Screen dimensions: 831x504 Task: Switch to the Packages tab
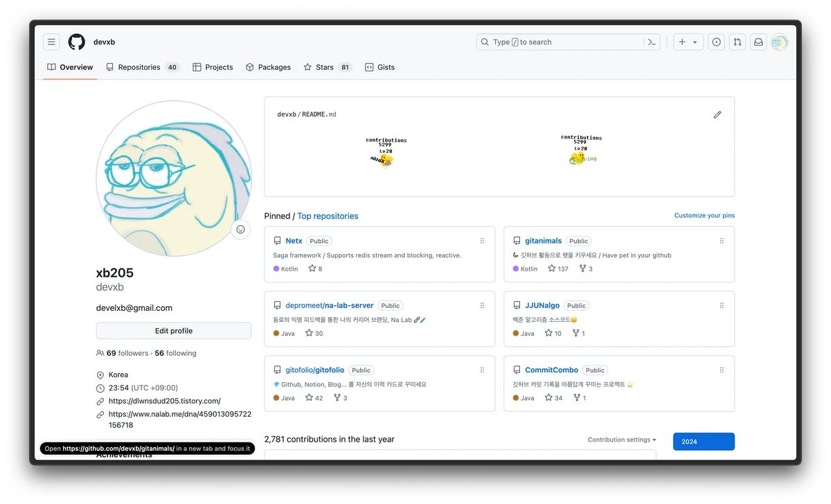click(x=268, y=67)
